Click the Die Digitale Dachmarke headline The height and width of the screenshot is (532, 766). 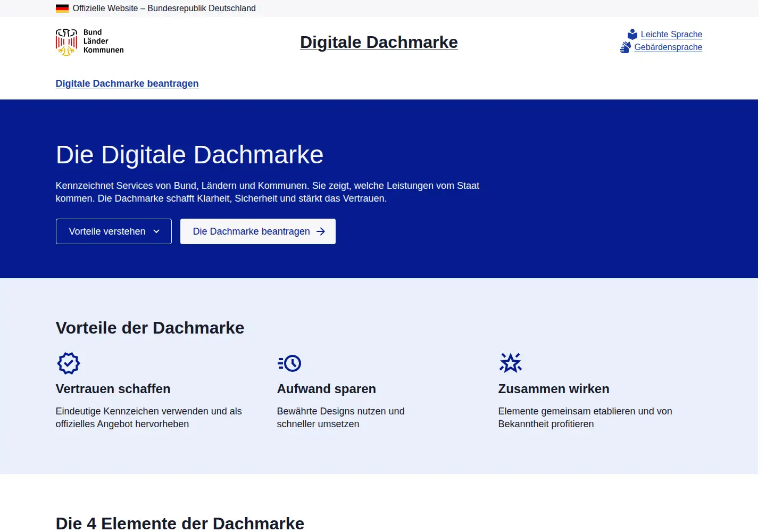189,155
